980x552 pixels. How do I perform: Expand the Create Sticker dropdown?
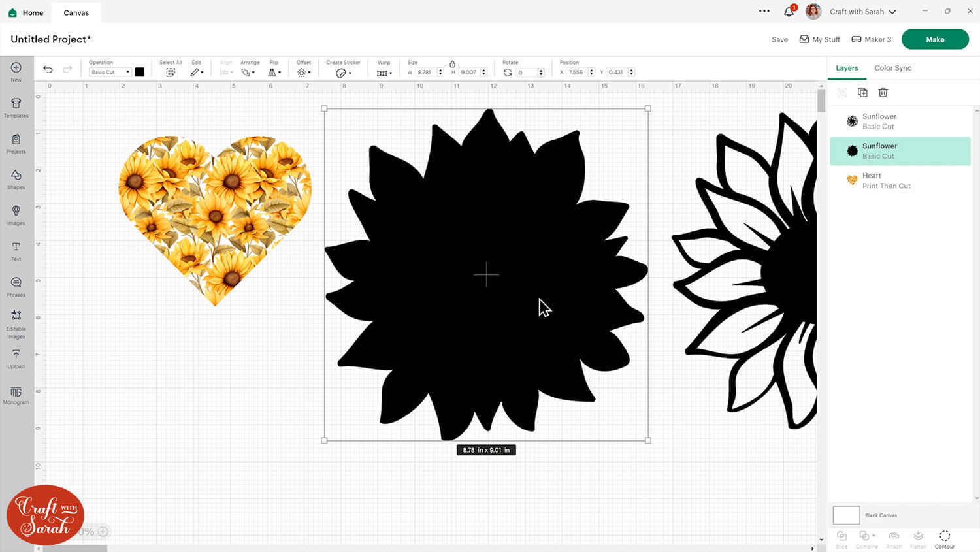pyautogui.click(x=344, y=73)
